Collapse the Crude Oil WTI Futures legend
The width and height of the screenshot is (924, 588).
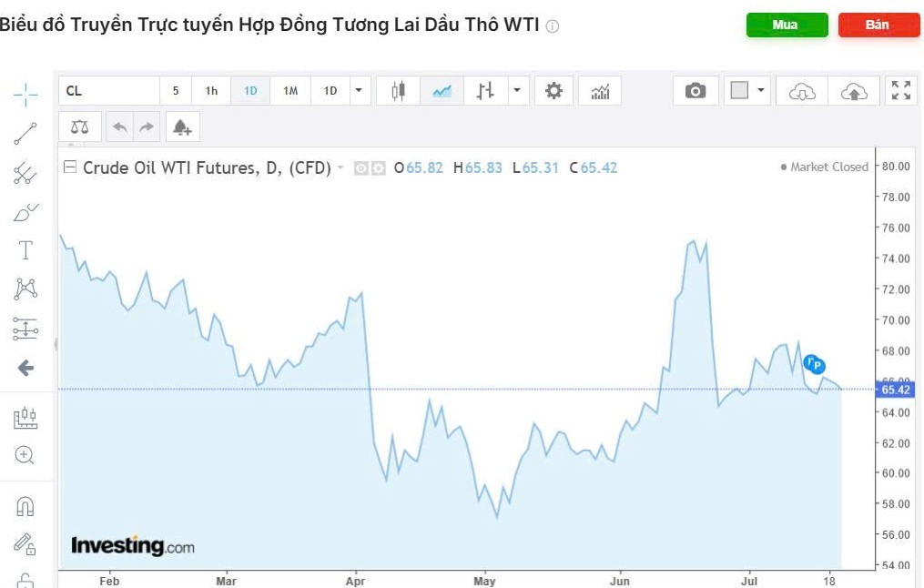pyautogui.click(x=69, y=167)
